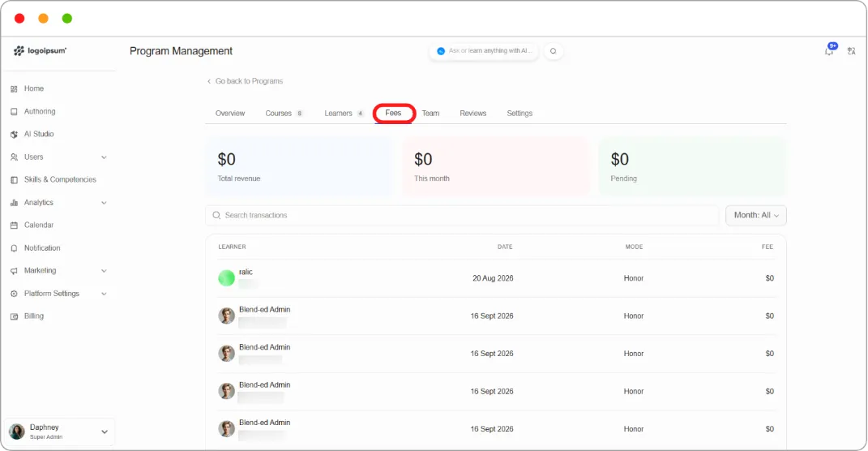Viewport: 868px width, 451px height.
Task: Open the Notification page
Action: point(42,248)
